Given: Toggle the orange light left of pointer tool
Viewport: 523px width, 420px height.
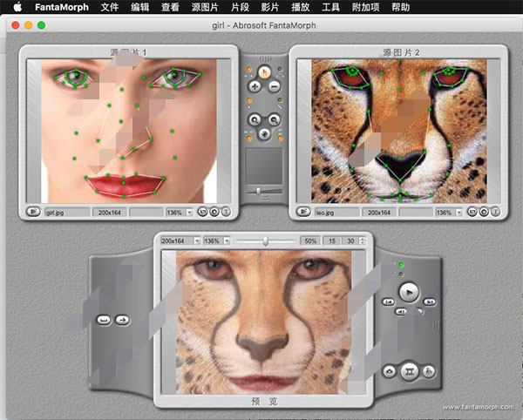Looking at the screenshot, I should 247,70.
